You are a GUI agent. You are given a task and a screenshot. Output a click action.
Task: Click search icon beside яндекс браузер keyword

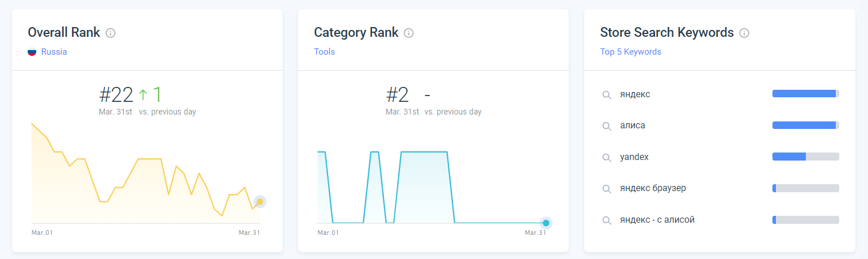pyautogui.click(x=607, y=189)
